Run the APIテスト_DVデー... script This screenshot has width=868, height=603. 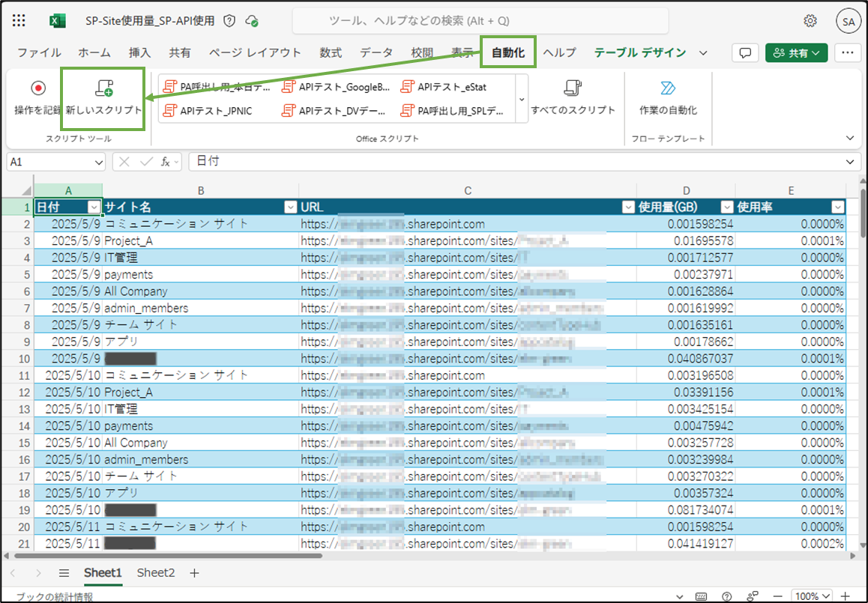coord(334,111)
